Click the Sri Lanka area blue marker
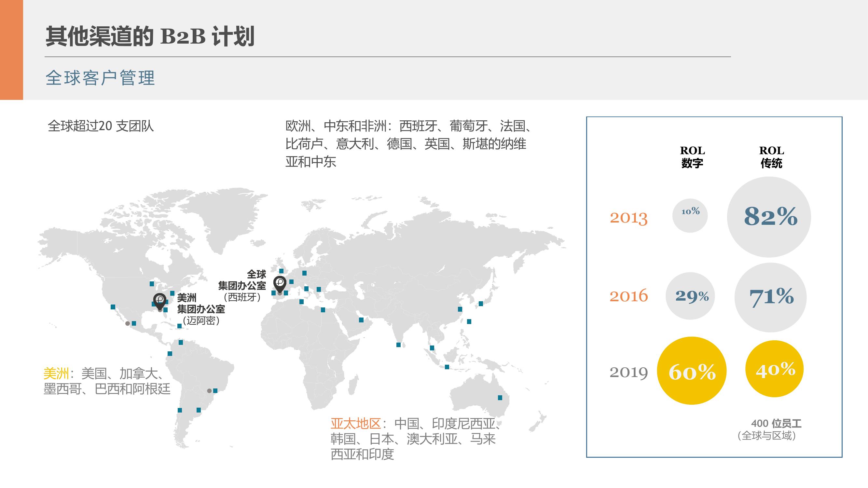 coord(398,345)
